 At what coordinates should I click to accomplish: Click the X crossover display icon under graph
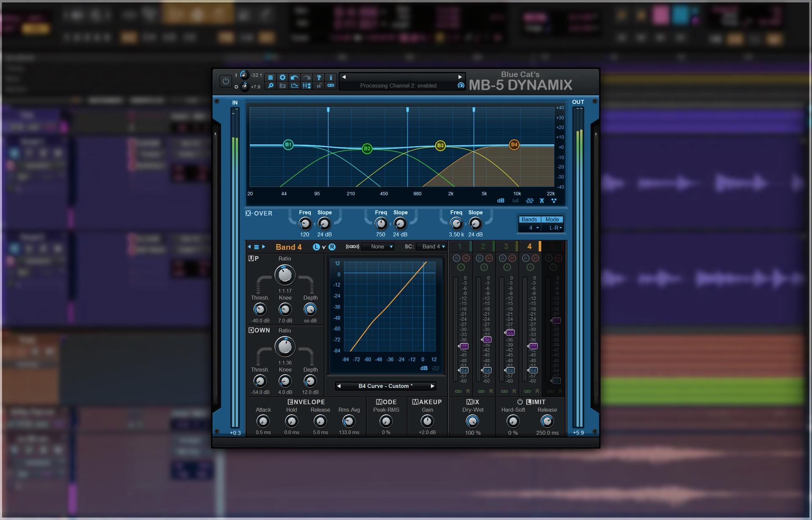(x=542, y=201)
